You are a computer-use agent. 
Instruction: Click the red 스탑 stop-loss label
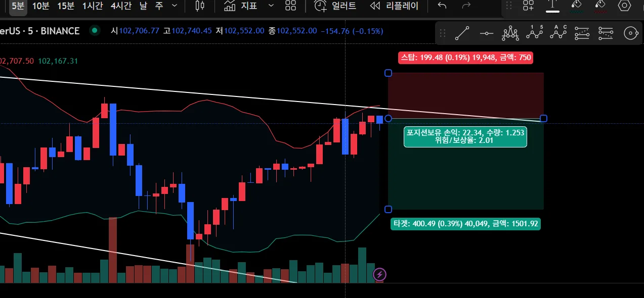[465, 58]
